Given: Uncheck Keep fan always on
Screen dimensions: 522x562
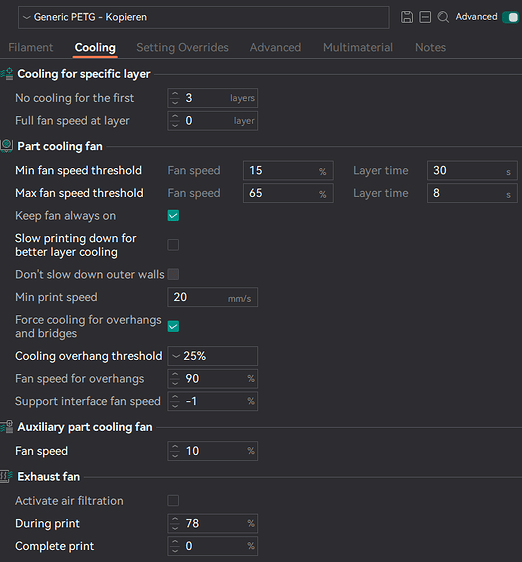Looking at the screenshot, I should coord(173,215).
